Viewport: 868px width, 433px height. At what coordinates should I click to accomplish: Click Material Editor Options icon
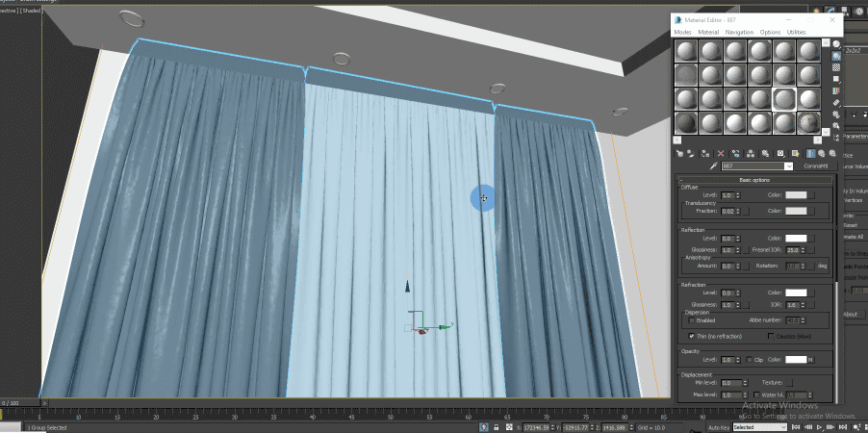[836, 115]
